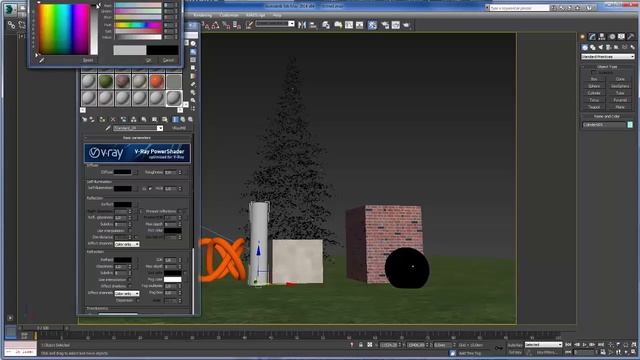The image size is (640, 360).
Task: Click the Sphere primitive button
Action: pos(594,86)
